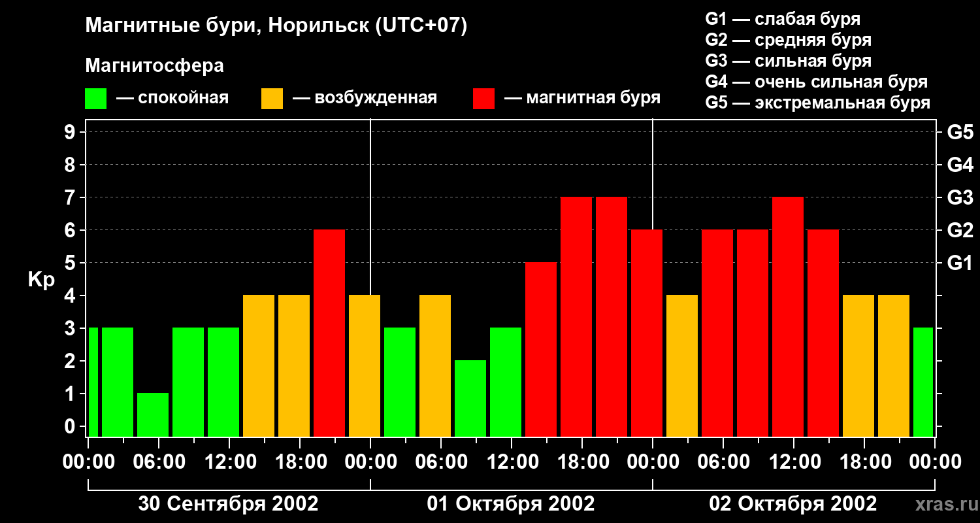Viewport: 980px width, 523px height.
Task: Click the red Kp 6 bar on 30 Сентября
Action: click(x=329, y=333)
